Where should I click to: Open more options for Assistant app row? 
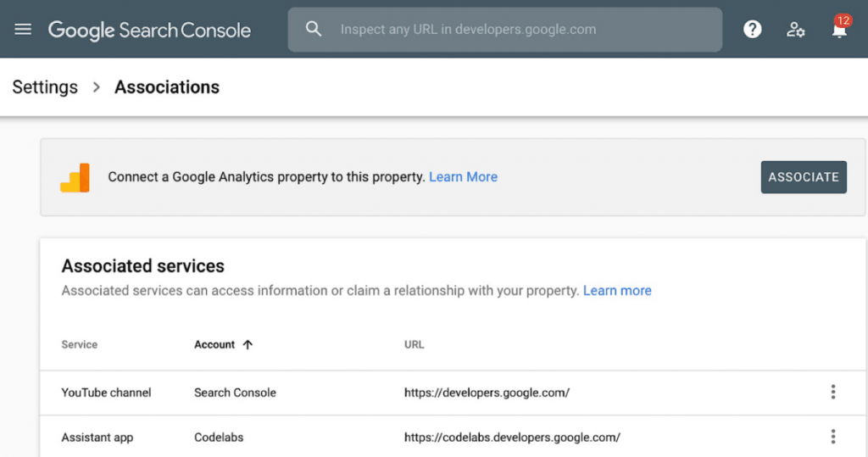[832, 437]
